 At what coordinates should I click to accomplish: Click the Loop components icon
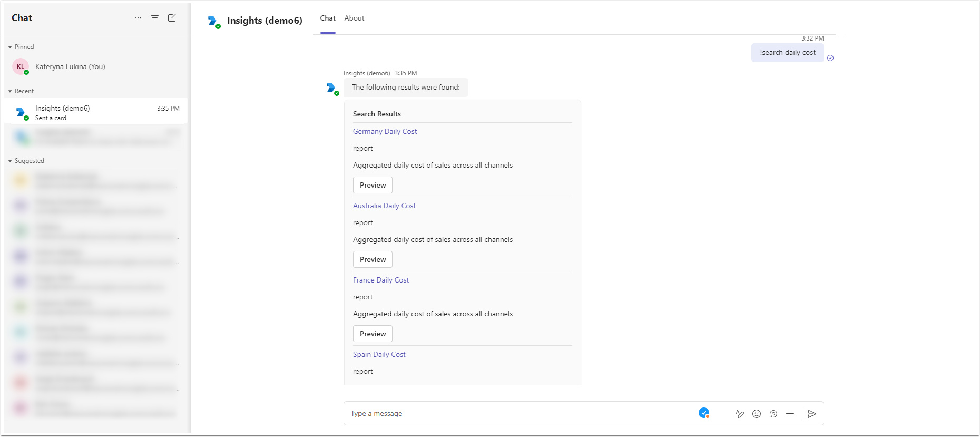[x=773, y=414]
